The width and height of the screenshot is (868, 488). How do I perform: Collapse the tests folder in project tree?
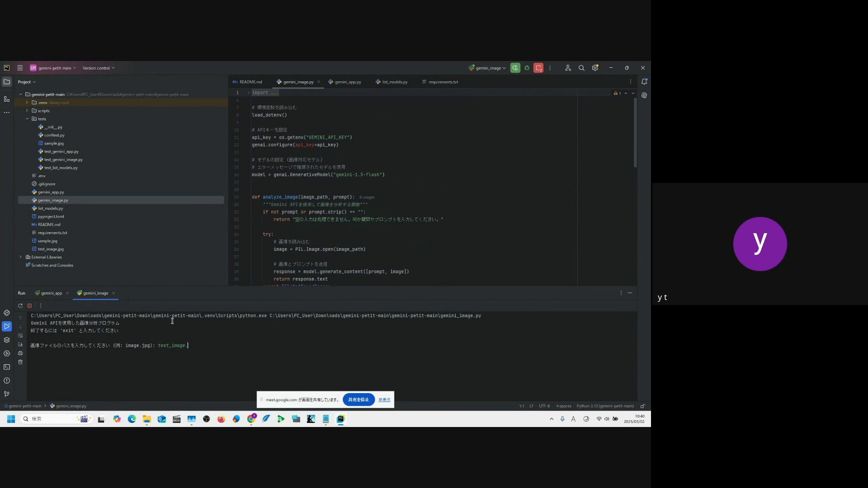(27, 119)
